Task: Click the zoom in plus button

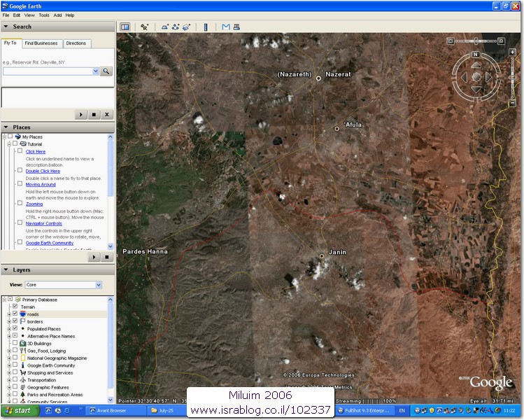Action: 512,52
